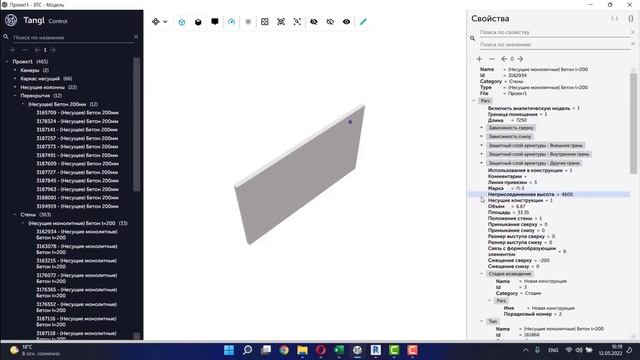This screenshot has width=640, height=360.
Task: Click the icon left of the curly braces
Action: point(614,19)
